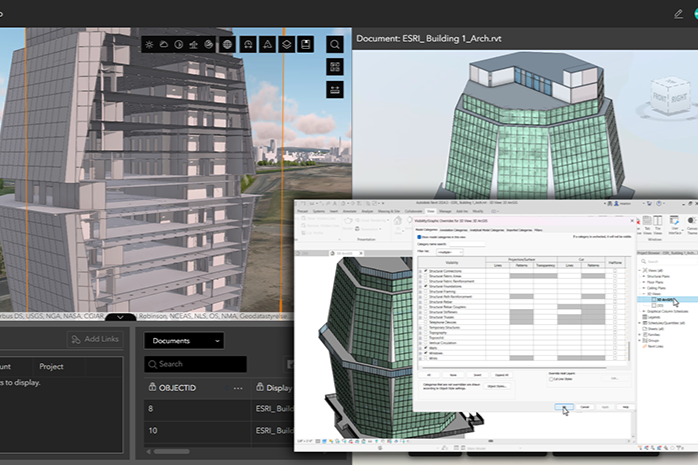Click the Revit 3D View house icon
This screenshot has width=698, height=465.
(398, 220)
